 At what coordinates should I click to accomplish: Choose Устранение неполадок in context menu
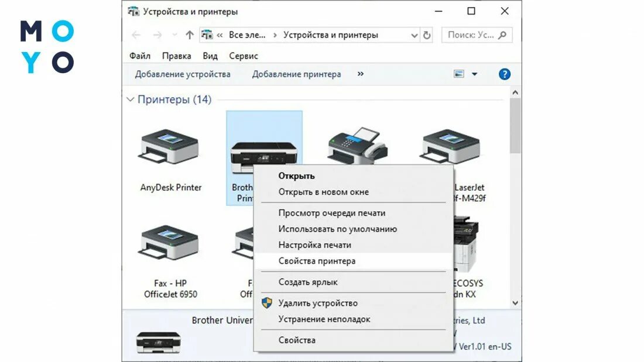353,319
